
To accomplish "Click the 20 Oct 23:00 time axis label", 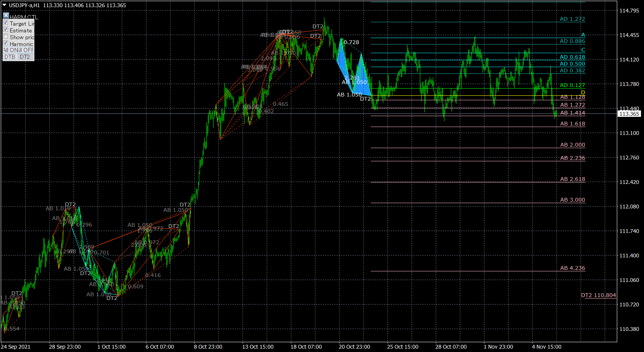I will (354, 347).
